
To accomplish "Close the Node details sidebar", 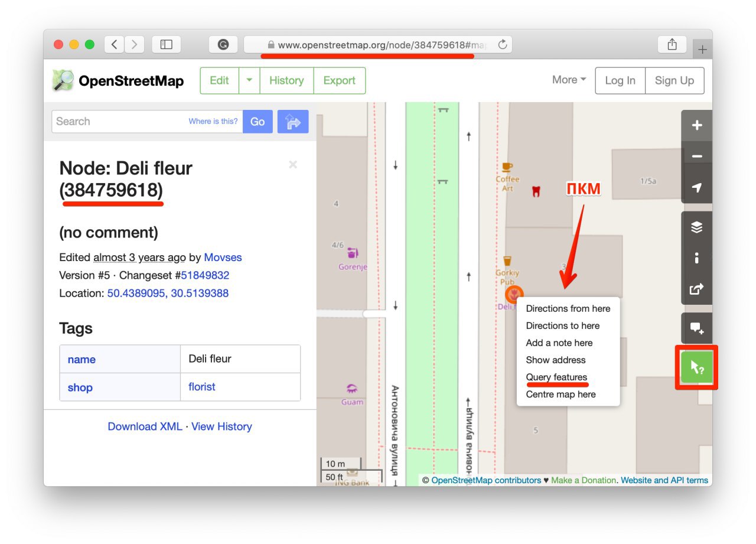I will pos(293,165).
